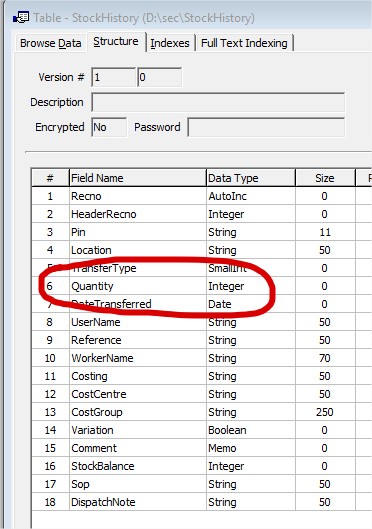Click the # column header
Image resolution: width=372 pixels, height=529 pixels.
50,178
